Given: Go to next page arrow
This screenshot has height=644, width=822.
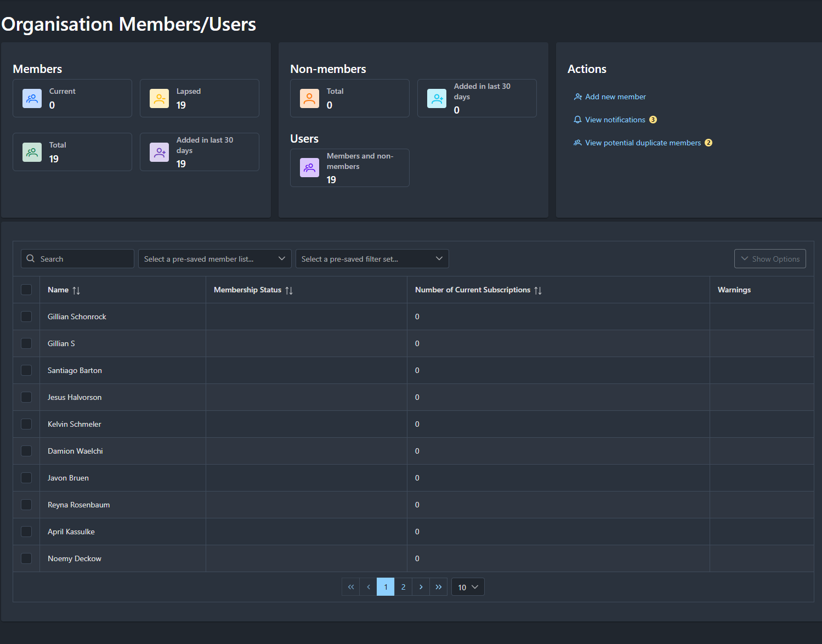Looking at the screenshot, I should (x=421, y=587).
